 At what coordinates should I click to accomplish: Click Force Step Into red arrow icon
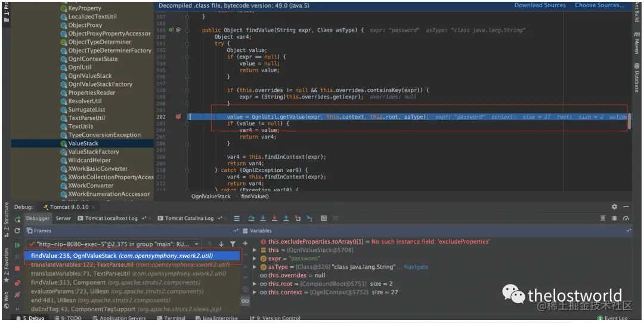[x=275, y=219]
